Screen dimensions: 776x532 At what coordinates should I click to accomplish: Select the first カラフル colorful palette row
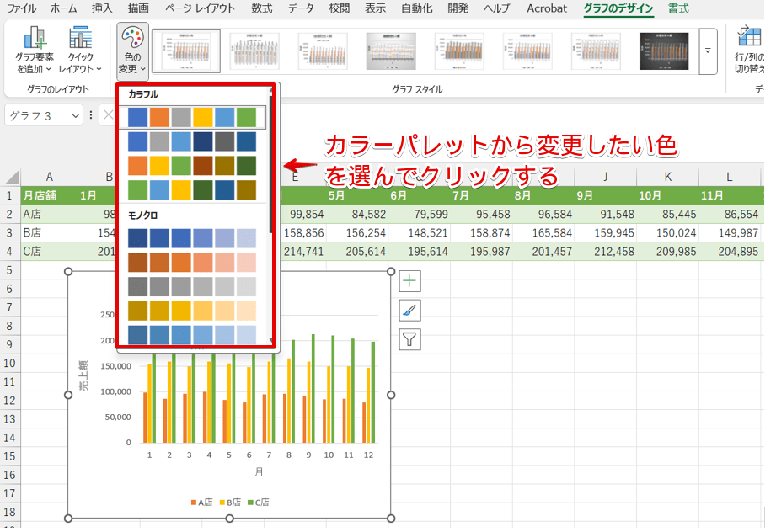(192, 117)
